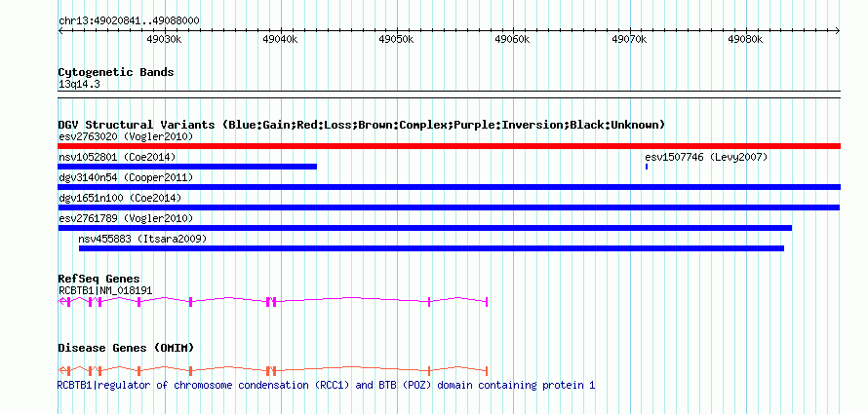The width and height of the screenshot is (868, 414).
Task: Click the RCBTB1|NM_018191 RefSeq gene label
Action: [105, 290]
